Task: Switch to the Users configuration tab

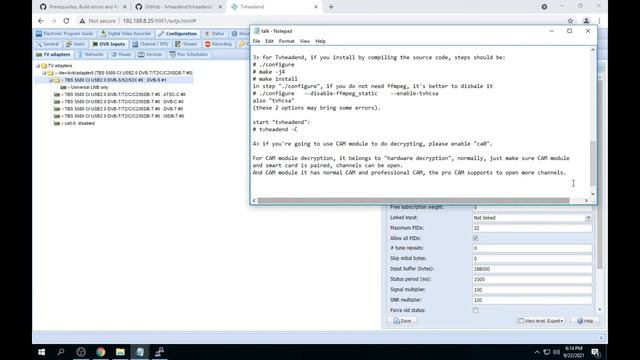Action: coord(76,44)
